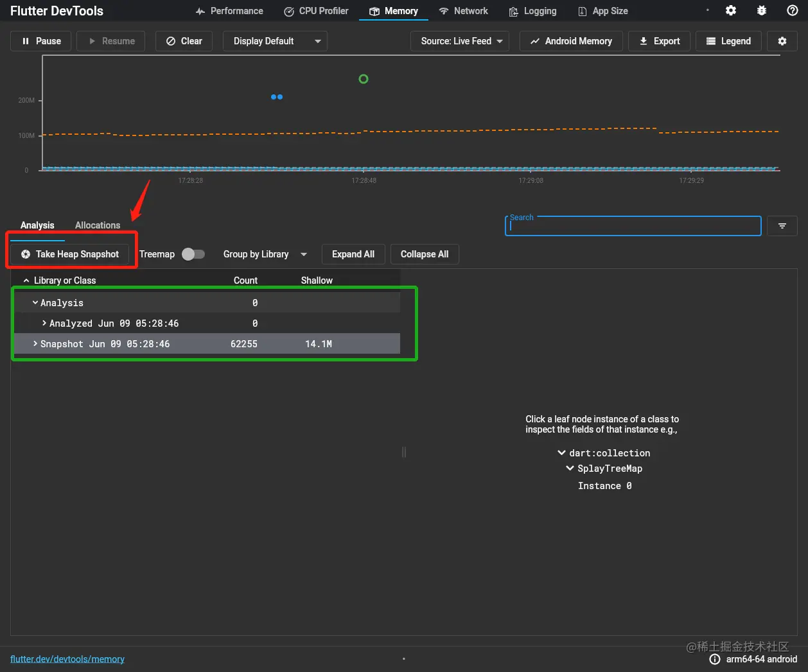Switch to the Network tab
808x672 pixels.
tap(463, 11)
